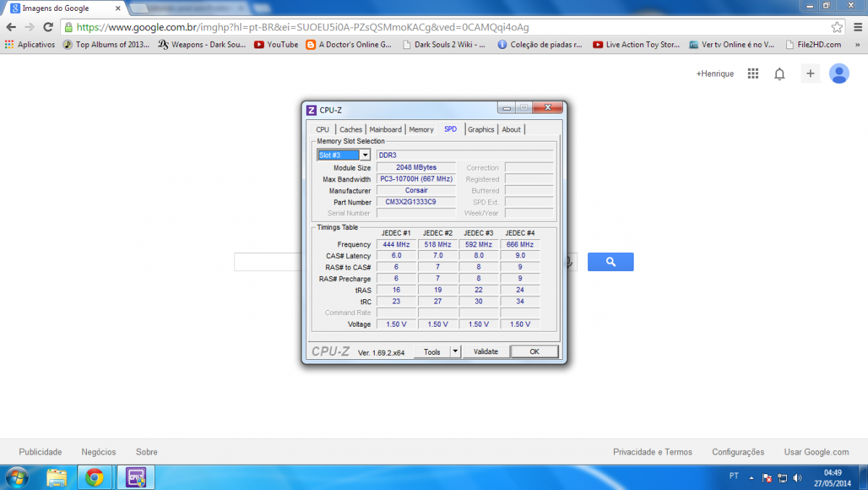Open the volume control in system tray
This screenshot has height=490, width=868.
pyautogui.click(x=797, y=478)
